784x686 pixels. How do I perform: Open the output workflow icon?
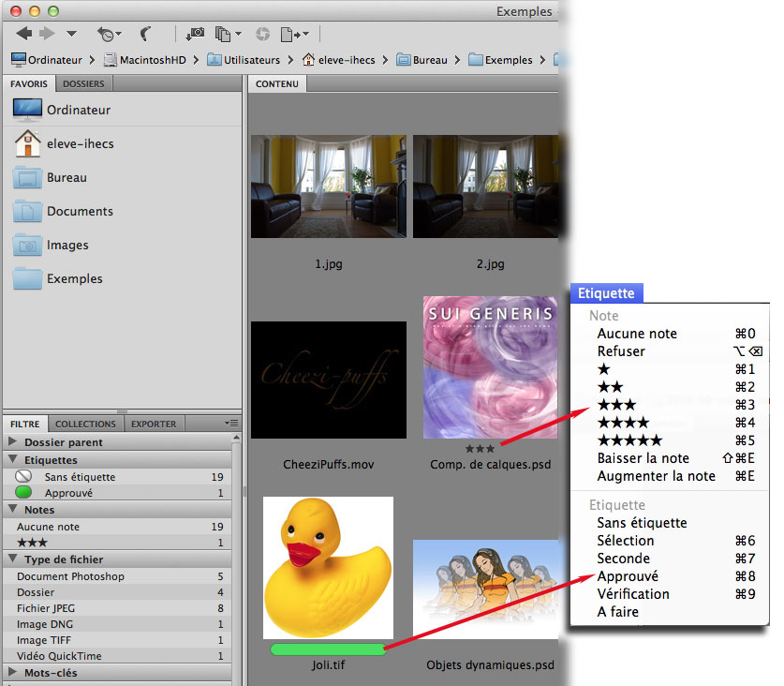pyautogui.click(x=294, y=34)
